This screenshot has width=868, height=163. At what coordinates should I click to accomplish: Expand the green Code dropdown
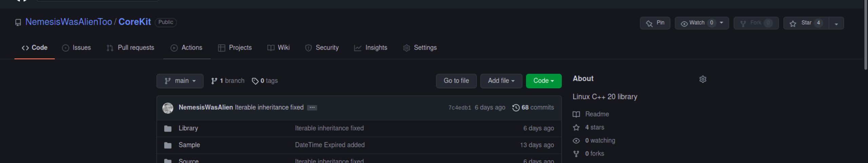[x=543, y=81]
